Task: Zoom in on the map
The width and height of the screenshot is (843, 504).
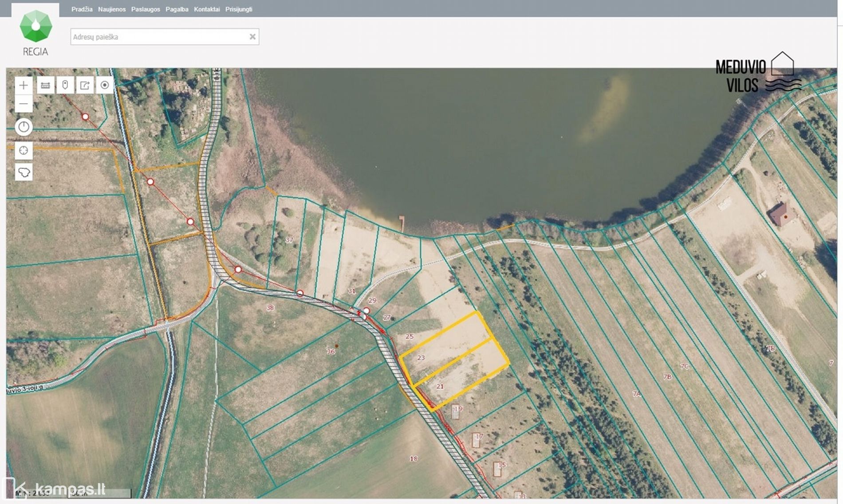Action: pyautogui.click(x=24, y=85)
